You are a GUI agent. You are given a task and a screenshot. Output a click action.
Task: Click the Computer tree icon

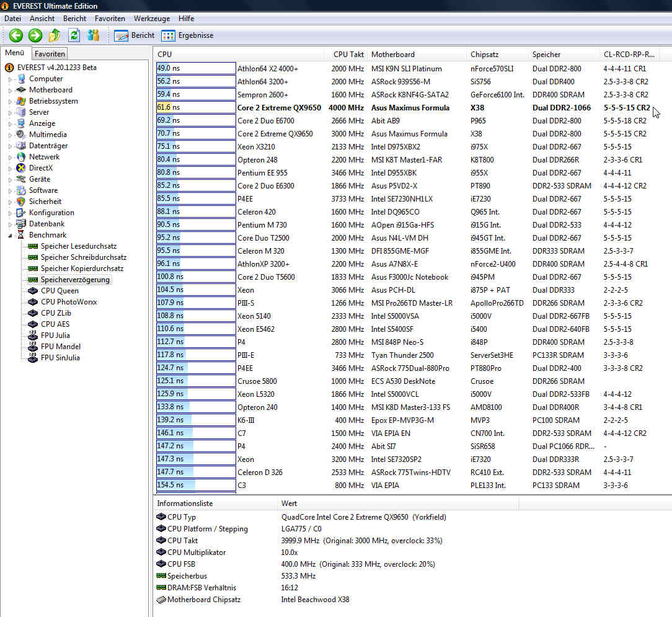pos(21,79)
